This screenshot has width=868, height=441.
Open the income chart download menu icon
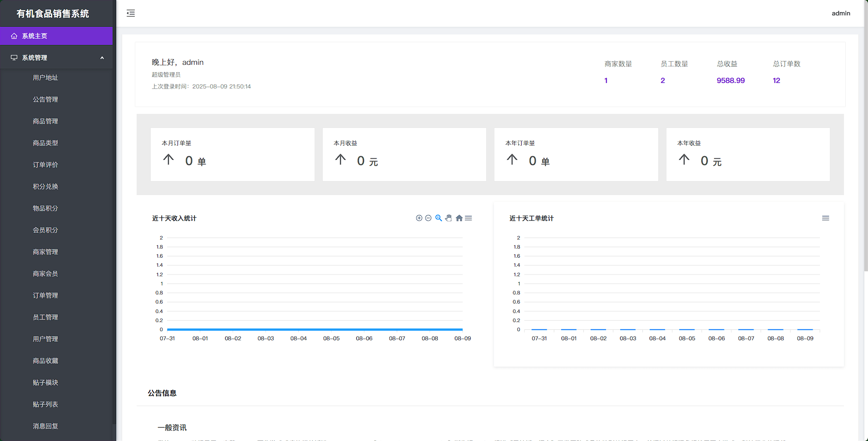469,218
